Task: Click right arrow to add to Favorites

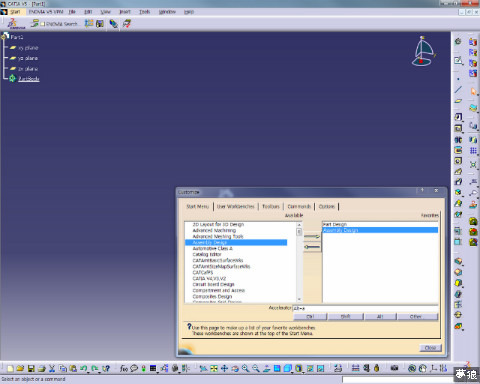Action: click(x=312, y=237)
